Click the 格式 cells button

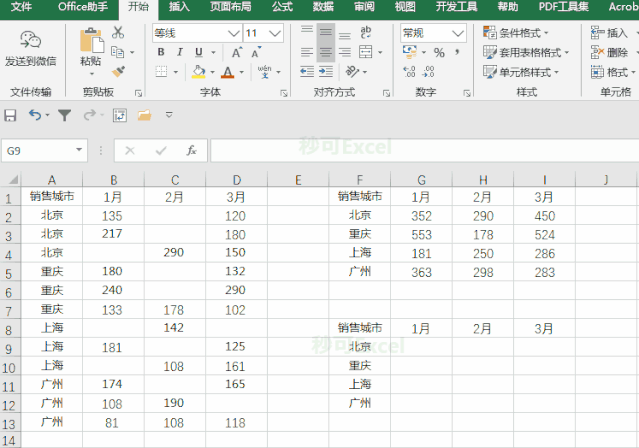pyautogui.click(x=610, y=72)
